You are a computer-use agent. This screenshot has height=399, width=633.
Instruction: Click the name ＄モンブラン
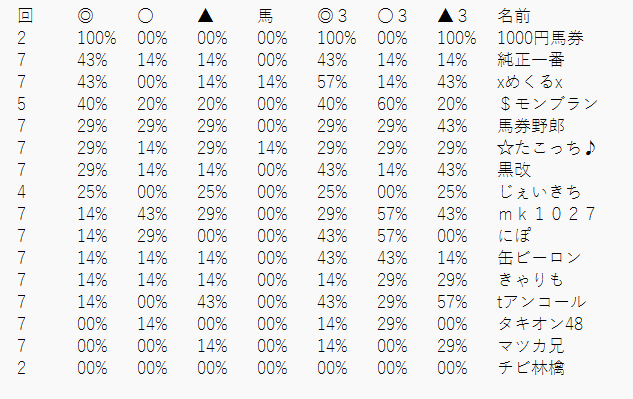tap(548, 104)
